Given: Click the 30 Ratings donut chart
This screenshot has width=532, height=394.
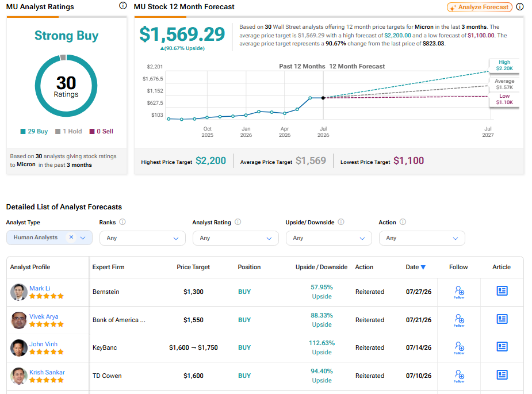Looking at the screenshot, I should [66, 86].
